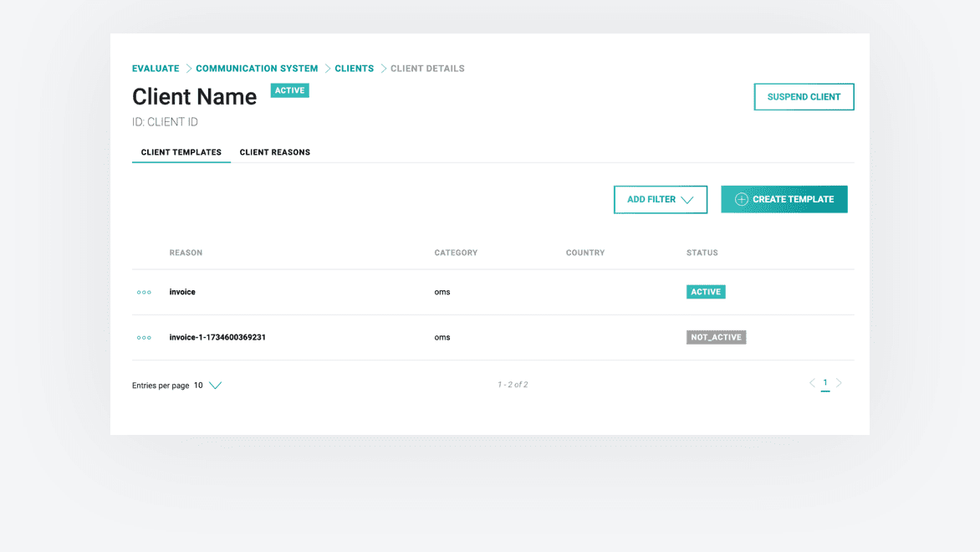Go to next page arrow

(x=839, y=383)
